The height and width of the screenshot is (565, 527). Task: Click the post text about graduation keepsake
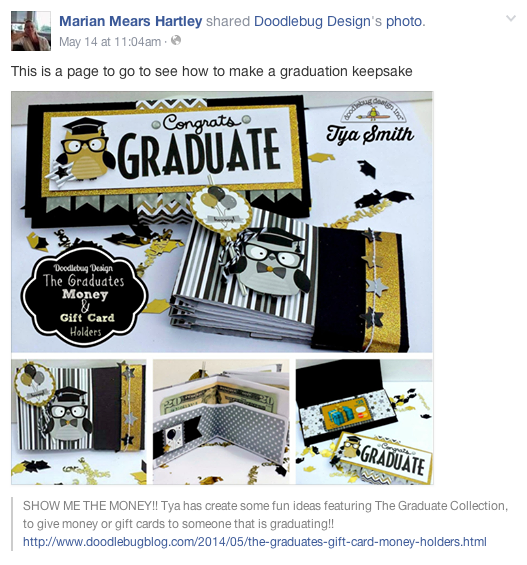click(x=211, y=71)
